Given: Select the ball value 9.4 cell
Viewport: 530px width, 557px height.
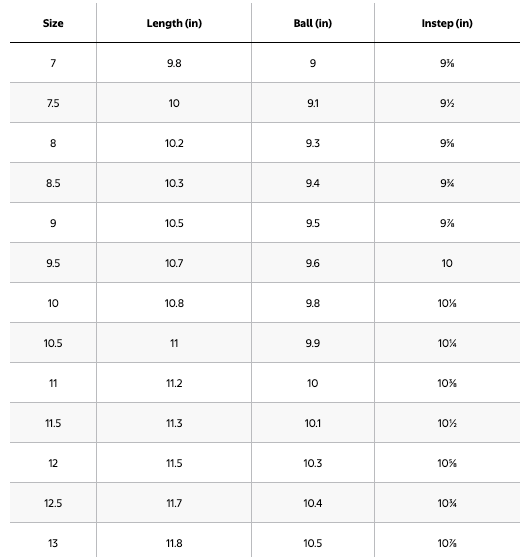Looking at the screenshot, I should (313, 183).
